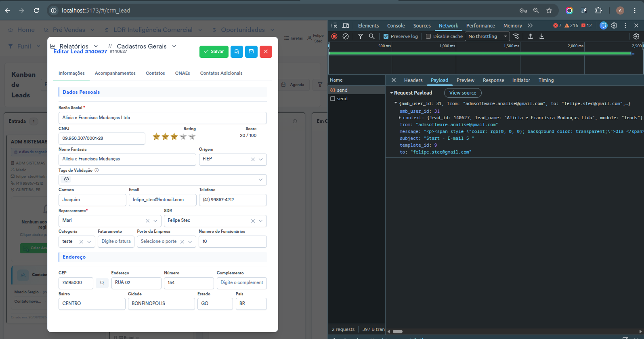Import HAR file upload icon
The height and width of the screenshot is (339, 644).
[x=531, y=36]
